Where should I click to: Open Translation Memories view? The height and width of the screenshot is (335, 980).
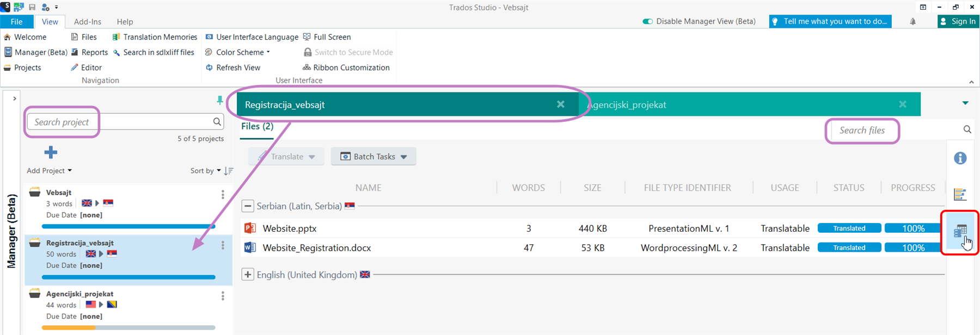155,37
